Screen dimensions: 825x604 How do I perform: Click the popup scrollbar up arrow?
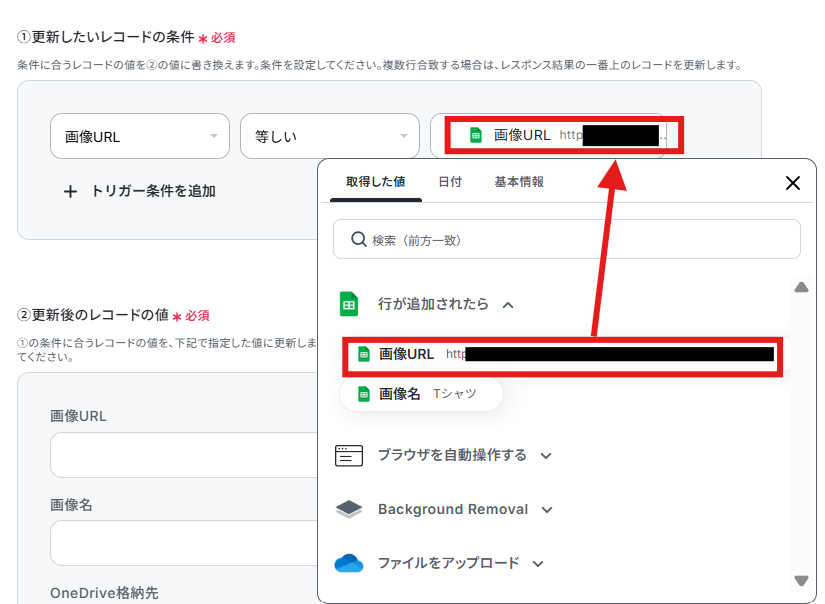click(x=801, y=287)
